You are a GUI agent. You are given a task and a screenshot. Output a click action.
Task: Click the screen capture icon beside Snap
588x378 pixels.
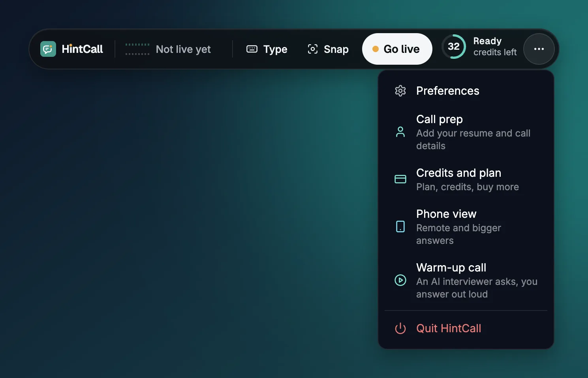click(313, 49)
